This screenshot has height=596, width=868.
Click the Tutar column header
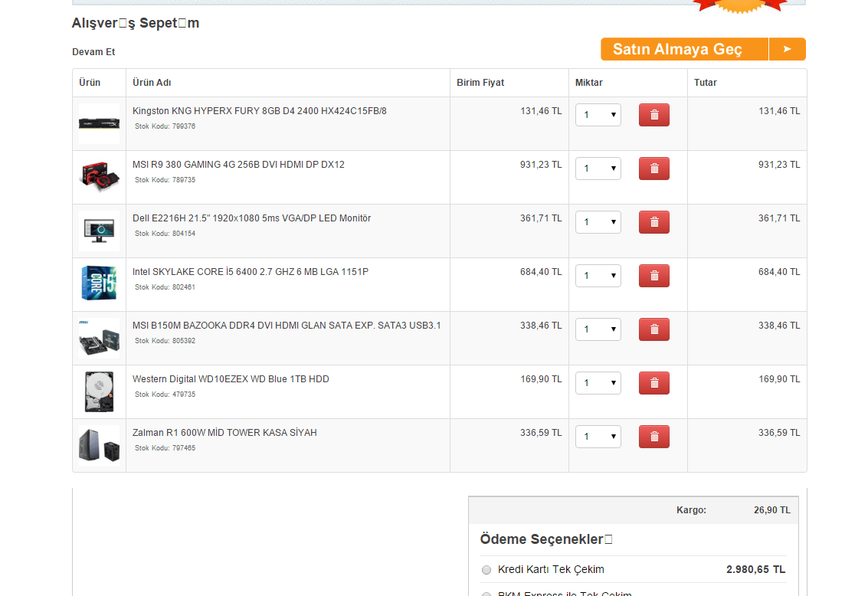pyautogui.click(x=706, y=83)
